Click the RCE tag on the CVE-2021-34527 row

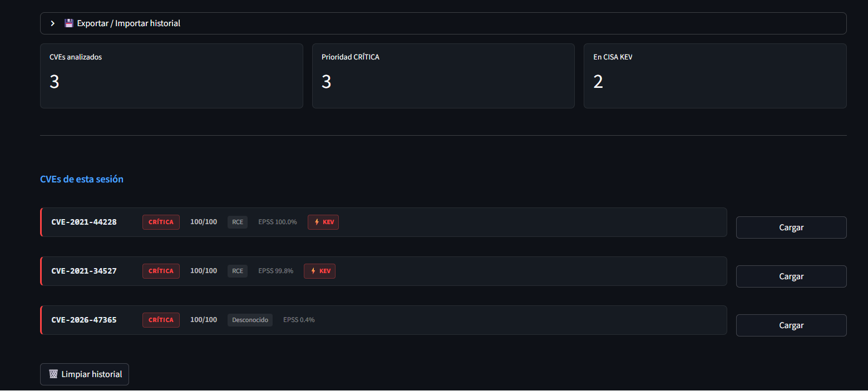coord(238,271)
